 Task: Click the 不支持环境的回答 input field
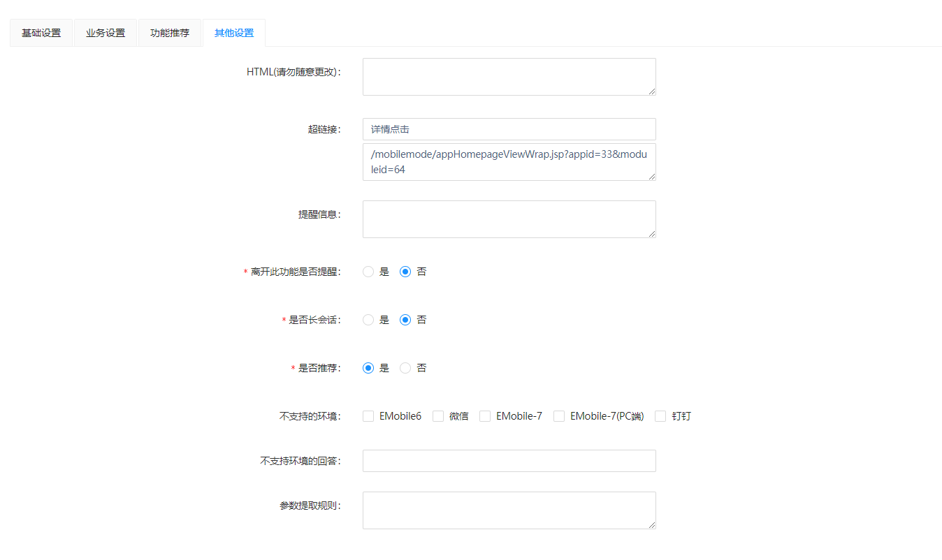pyautogui.click(x=509, y=461)
